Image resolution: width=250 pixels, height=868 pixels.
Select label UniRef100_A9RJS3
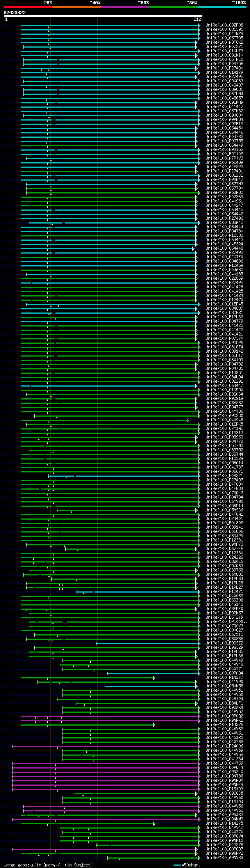(x=224, y=815)
